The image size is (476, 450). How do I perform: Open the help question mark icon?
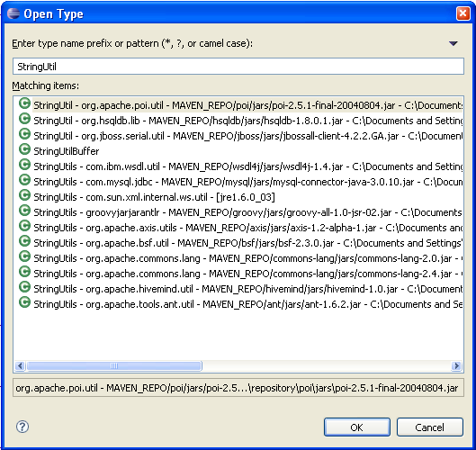tap(22, 427)
